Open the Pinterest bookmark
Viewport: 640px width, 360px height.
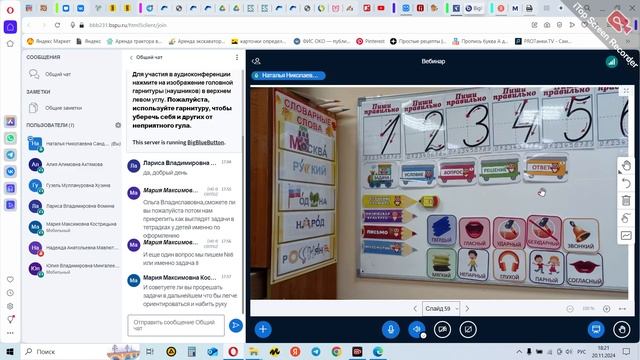[x=370, y=41]
